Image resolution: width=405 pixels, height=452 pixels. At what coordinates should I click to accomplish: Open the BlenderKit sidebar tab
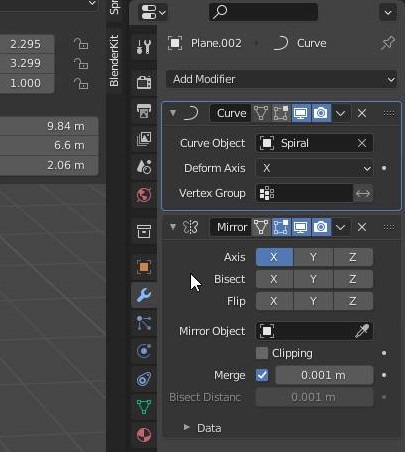[114, 60]
